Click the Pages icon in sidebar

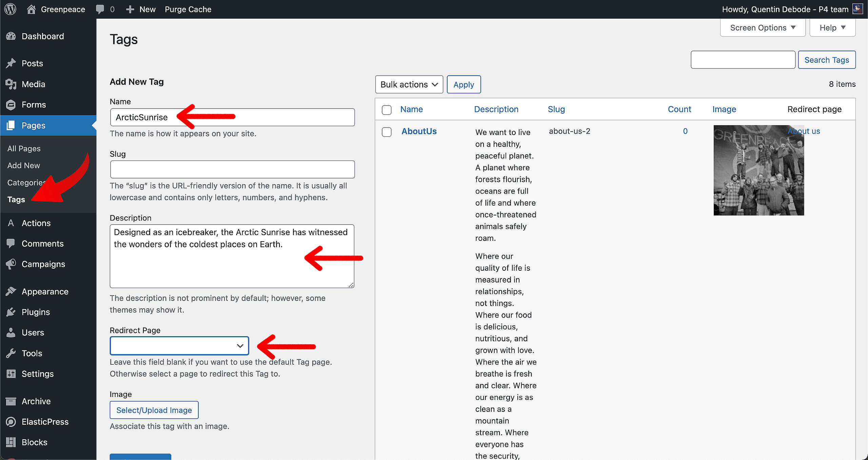[11, 126]
